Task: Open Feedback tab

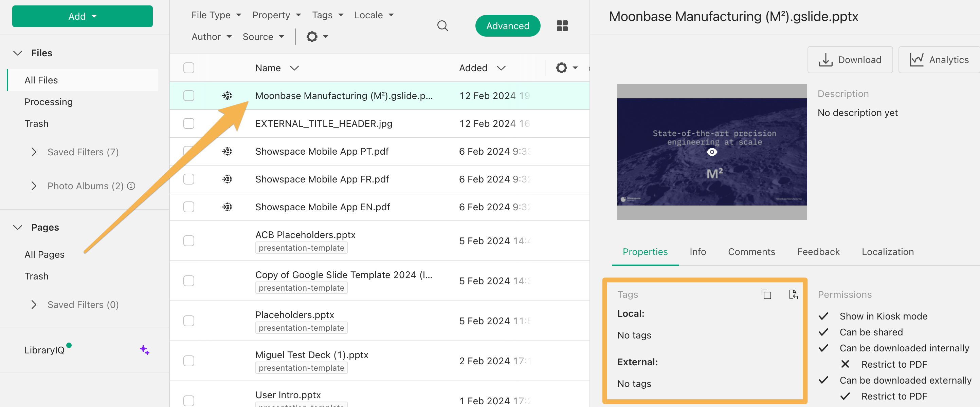Action: pyautogui.click(x=818, y=252)
